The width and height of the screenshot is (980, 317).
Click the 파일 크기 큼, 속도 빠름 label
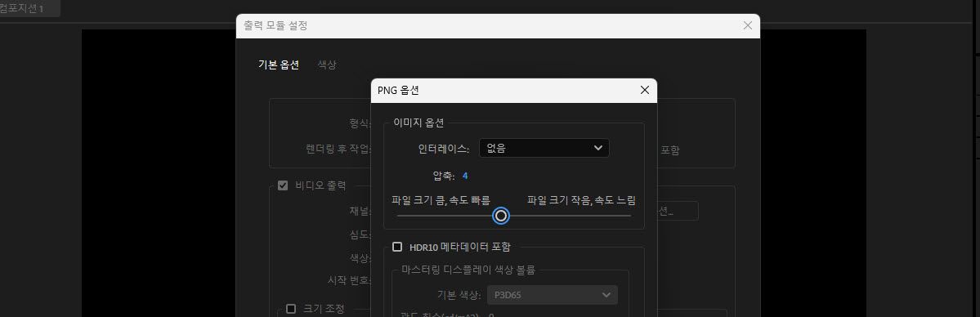coord(441,200)
